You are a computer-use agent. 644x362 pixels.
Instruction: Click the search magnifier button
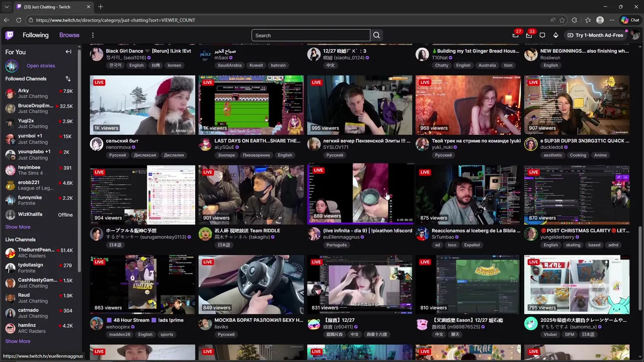pyautogui.click(x=376, y=35)
